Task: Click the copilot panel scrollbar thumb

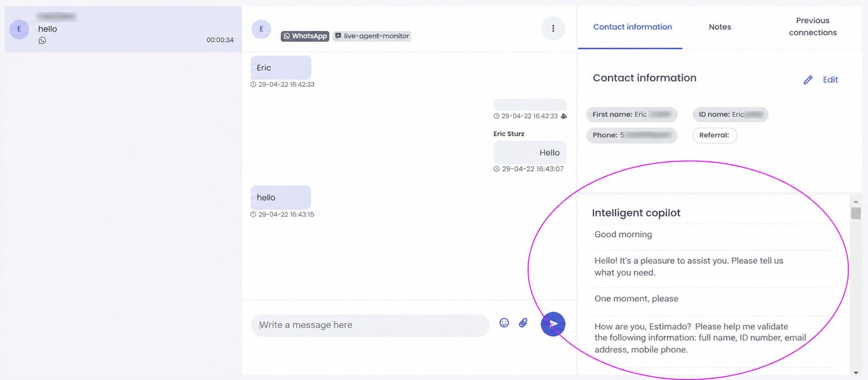Action: click(x=856, y=213)
